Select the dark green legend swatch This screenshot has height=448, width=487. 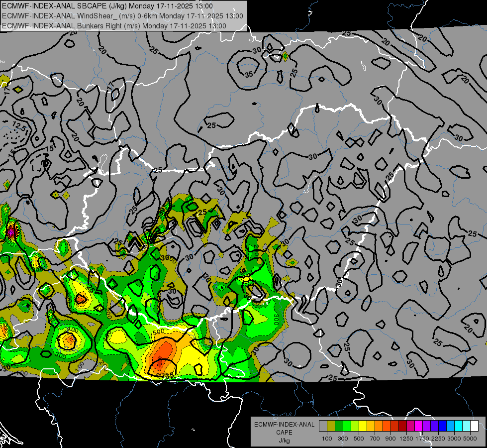coord(339,426)
